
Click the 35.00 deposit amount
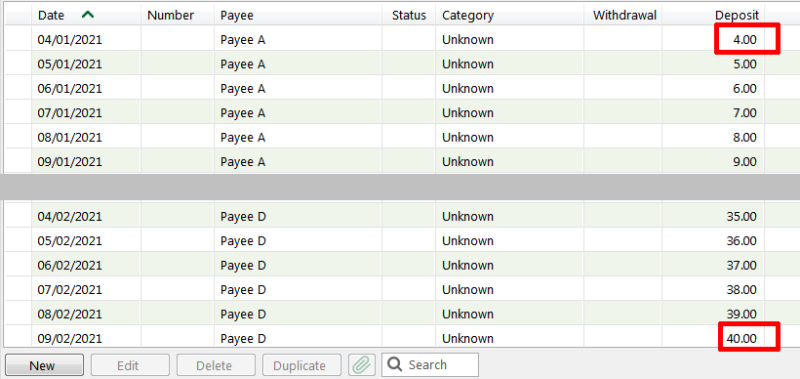[x=742, y=216]
